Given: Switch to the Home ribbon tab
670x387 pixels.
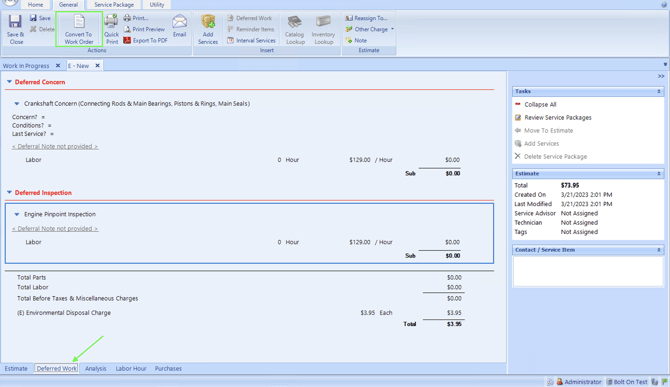Looking at the screenshot, I should coord(35,5).
